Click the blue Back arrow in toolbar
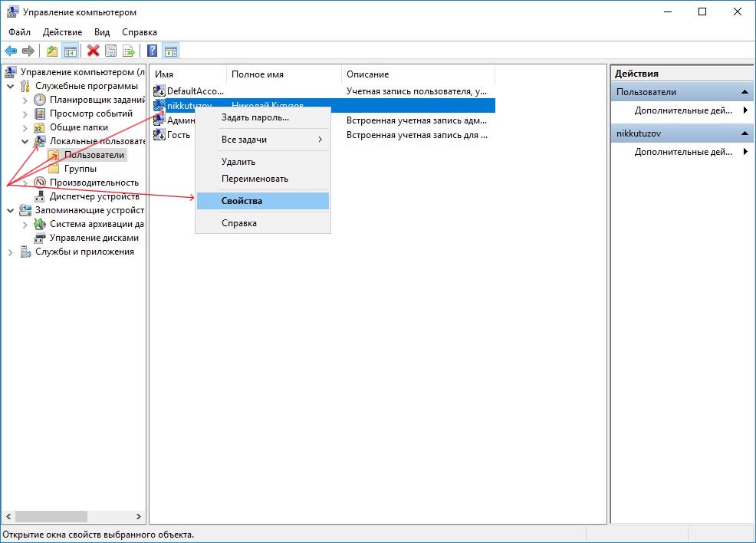The width and height of the screenshot is (756, 543). (x=11, y=51)
